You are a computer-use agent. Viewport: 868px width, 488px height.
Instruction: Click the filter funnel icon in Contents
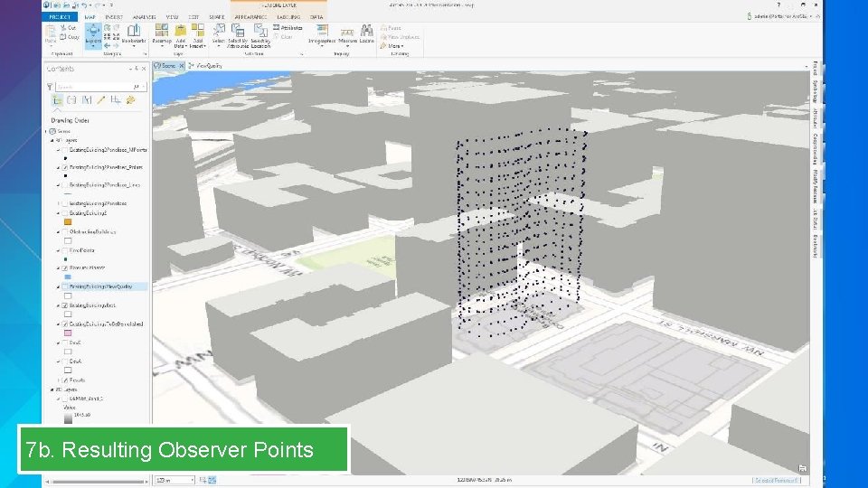pyautogui.click(x=50, y=87)
